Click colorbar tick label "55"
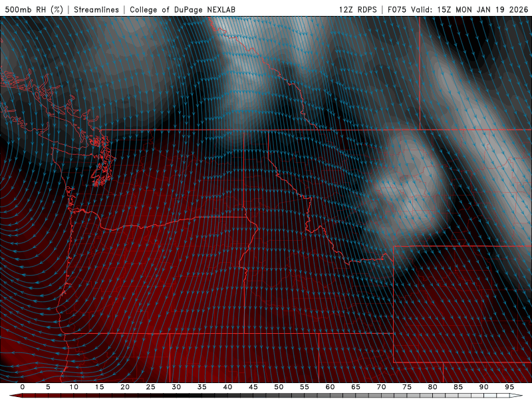The image size is (532, 399). pyautogui.click(x=305, y=387)
